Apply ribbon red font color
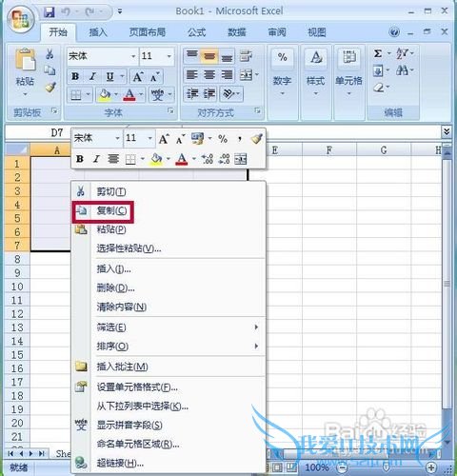The height and width of the screenshot is (476, 457). coord(129,94)
